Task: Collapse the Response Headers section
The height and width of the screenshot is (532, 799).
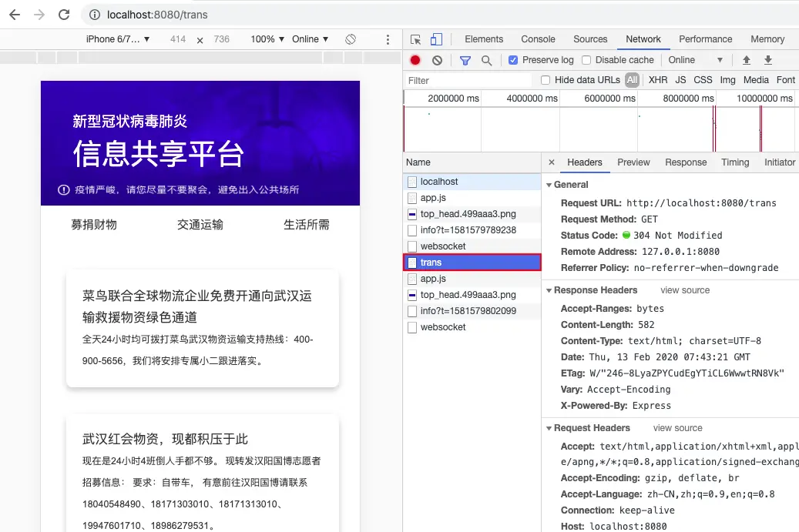Action: [549, 290]
